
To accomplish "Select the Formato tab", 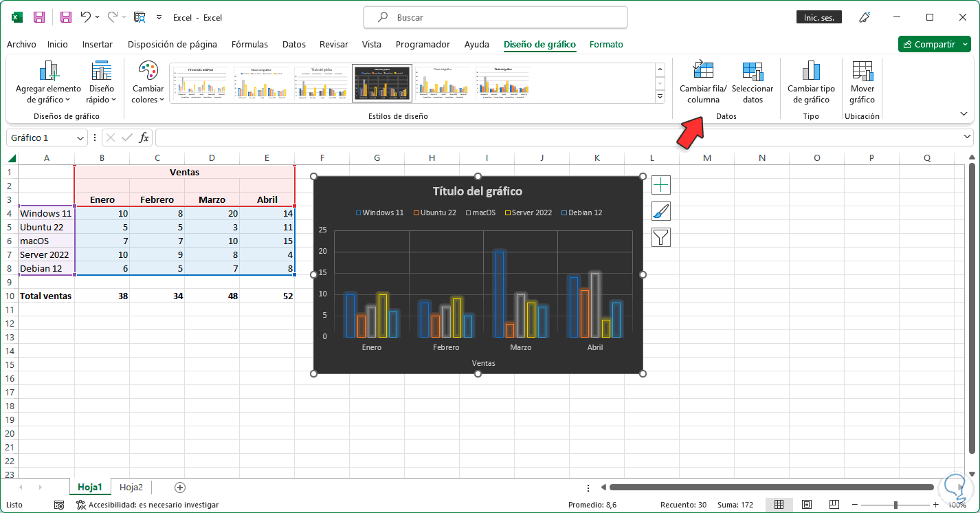I will [x=606, y=44].
